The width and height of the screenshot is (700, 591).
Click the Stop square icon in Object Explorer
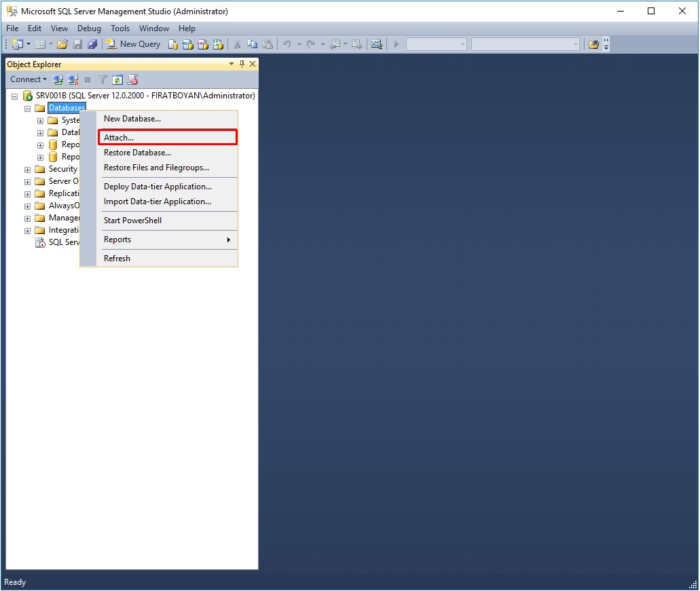88,80
